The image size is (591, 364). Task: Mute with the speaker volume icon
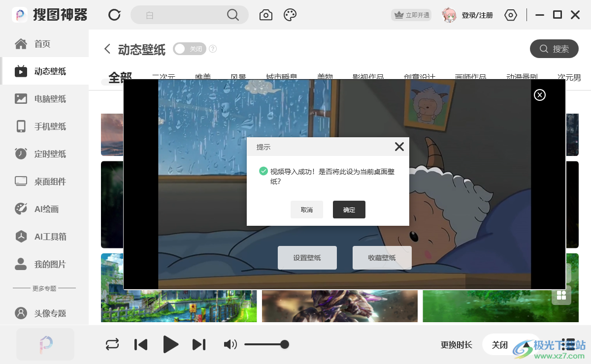tap(230, 344)
